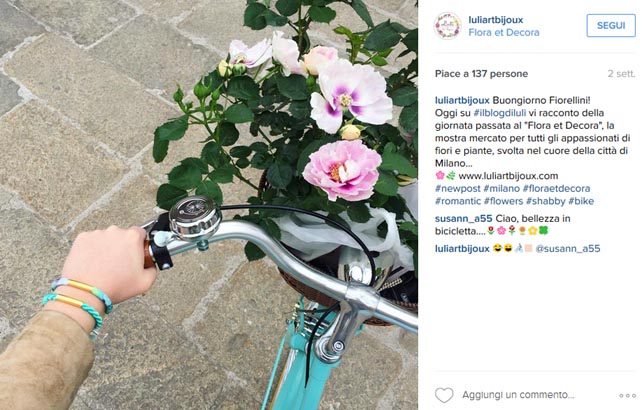Open the #bike hashtag
This screenshot has width=642, height=410.
[x=581, y=201]
